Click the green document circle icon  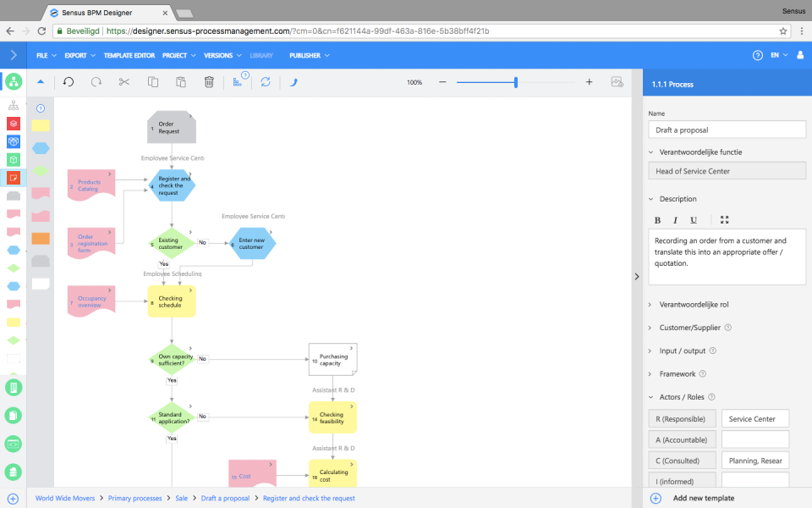(x=14, y=415)
